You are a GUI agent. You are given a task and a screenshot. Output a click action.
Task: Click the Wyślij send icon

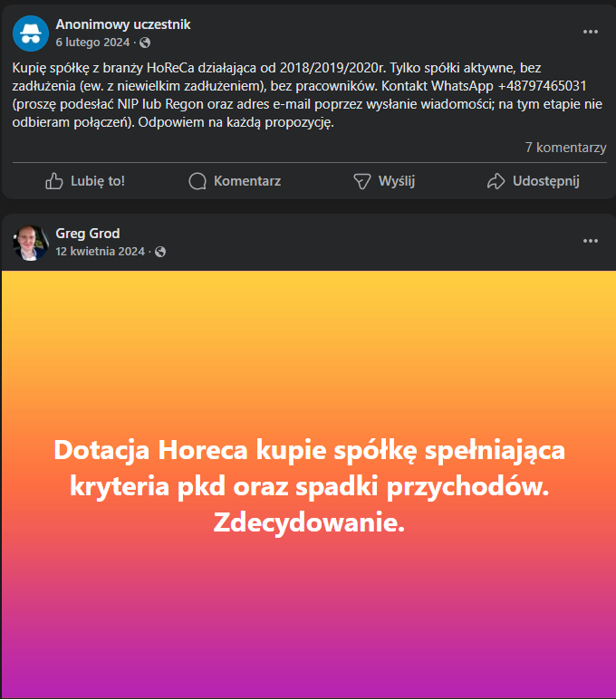362,181
